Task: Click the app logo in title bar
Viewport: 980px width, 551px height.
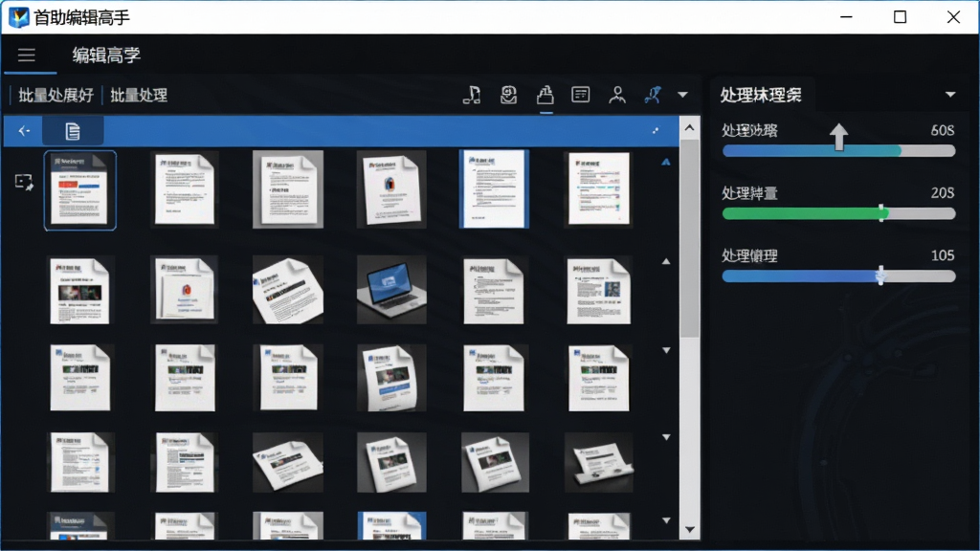Action: tap(18, 17)
